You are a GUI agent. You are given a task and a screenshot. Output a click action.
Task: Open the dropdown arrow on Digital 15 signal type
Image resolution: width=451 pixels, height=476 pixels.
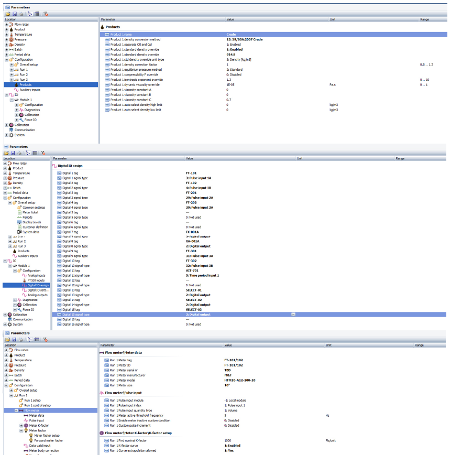[x=293, y=315]
